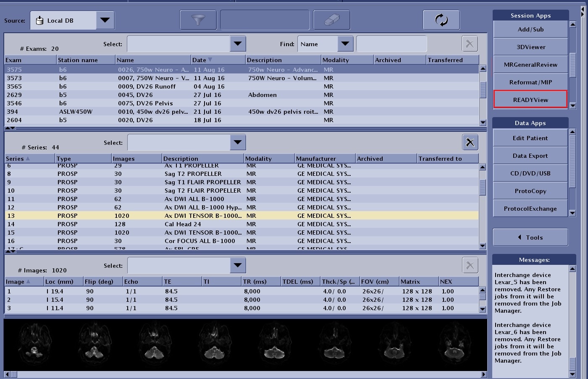The image size is (588, 379).
Task: Click the first brain image thumbnail
Action: 34,344
